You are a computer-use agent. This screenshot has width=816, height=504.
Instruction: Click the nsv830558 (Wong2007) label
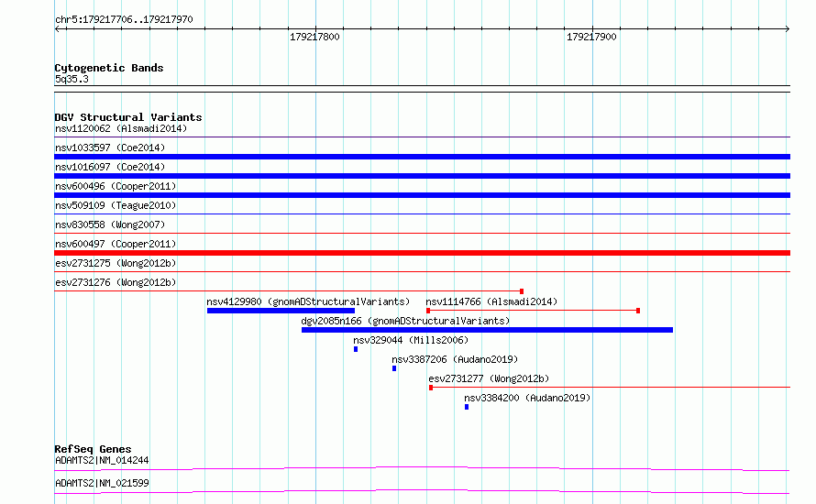[x=110, y=225]
